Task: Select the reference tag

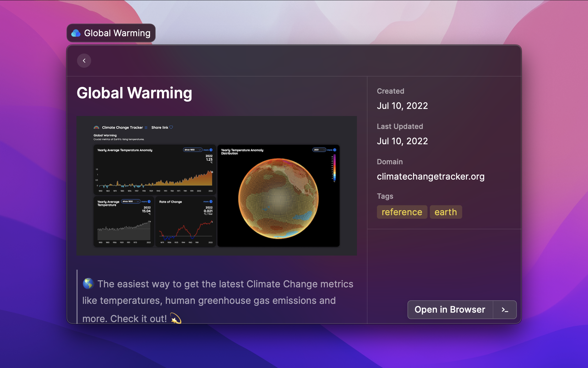Action: (x=402, y=212)
